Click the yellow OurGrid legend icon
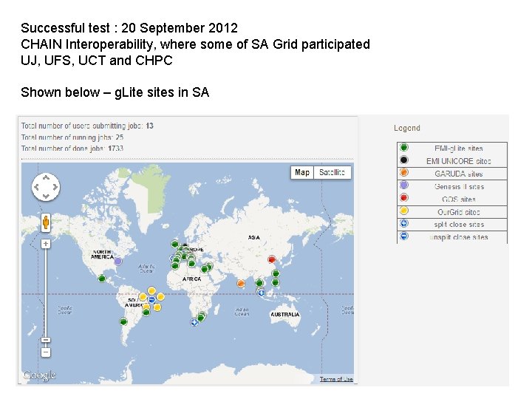 pos(403,211)
